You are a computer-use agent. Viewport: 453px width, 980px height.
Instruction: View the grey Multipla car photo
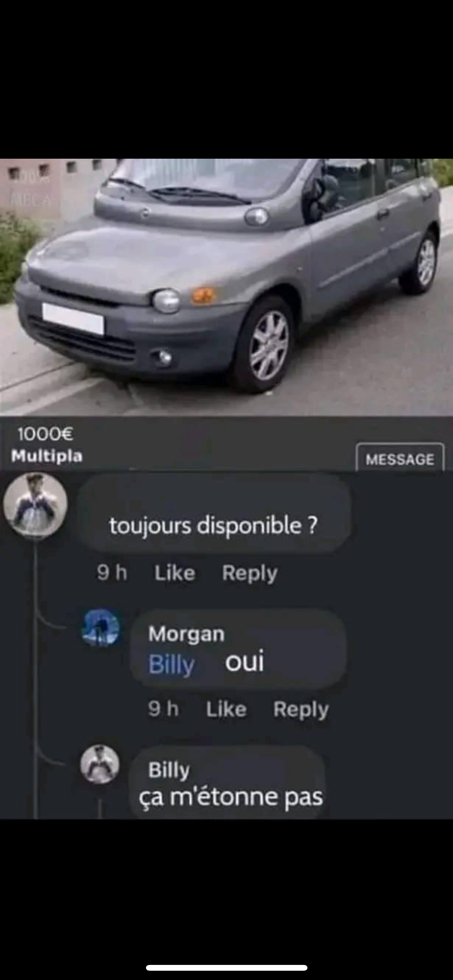click(x=226, y=287)
